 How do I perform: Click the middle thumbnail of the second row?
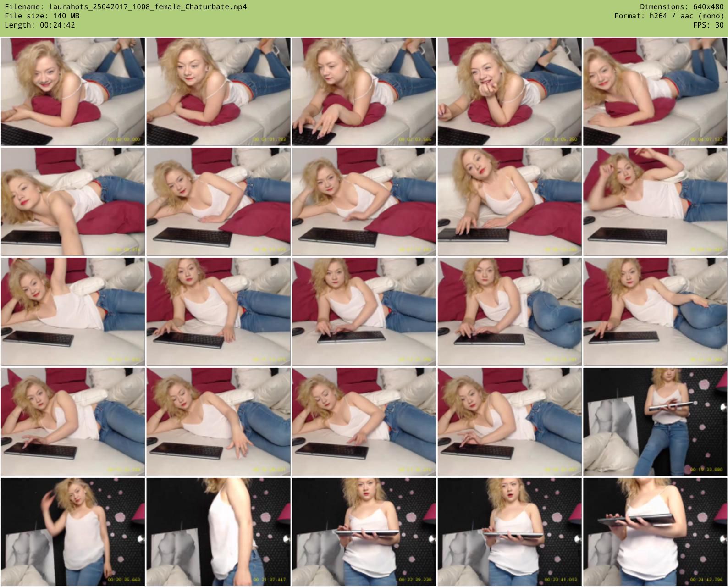364,202
